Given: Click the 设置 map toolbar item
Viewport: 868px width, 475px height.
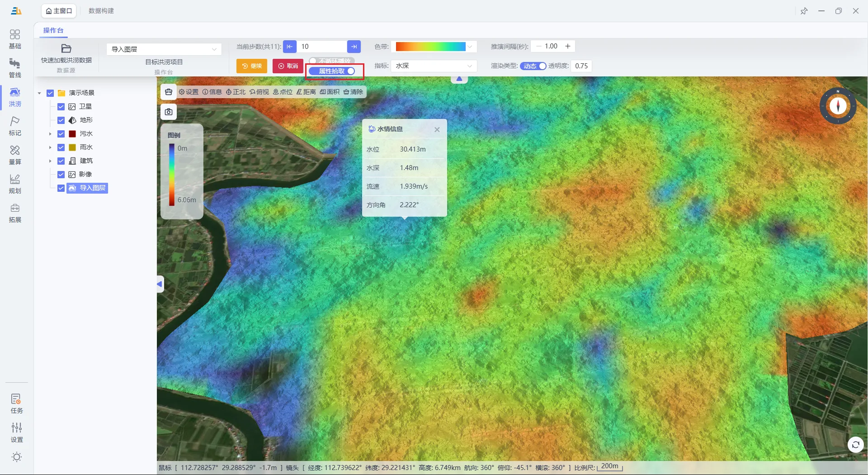Looking at the screenshot, I should [x=189, y=92].
